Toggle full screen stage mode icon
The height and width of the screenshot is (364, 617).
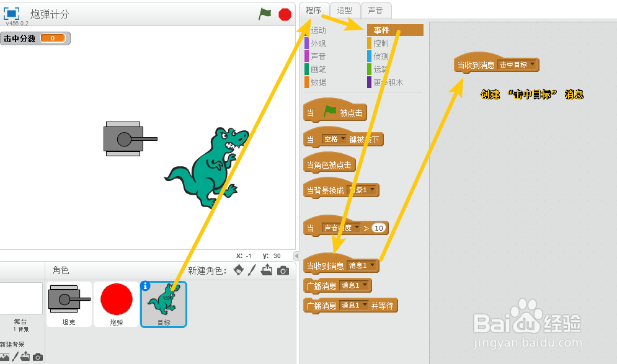11,14
